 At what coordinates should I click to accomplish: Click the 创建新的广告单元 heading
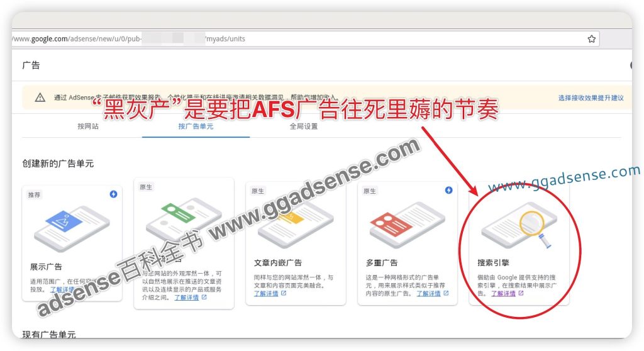[x=58, y=164]
